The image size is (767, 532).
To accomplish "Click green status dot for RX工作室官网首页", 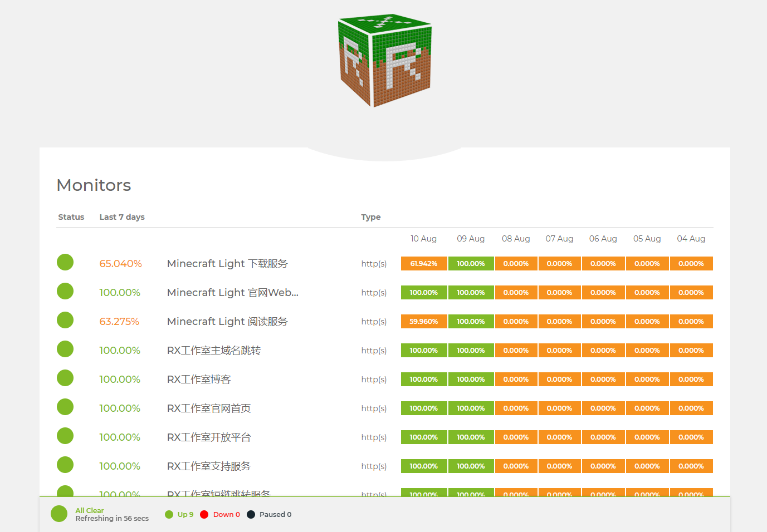I will tap(65, 407).
